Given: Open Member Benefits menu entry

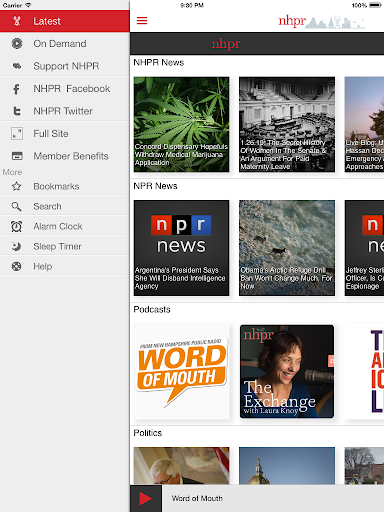Looking at the screenshot, I should pyautogui.click(x=65, y=156).
